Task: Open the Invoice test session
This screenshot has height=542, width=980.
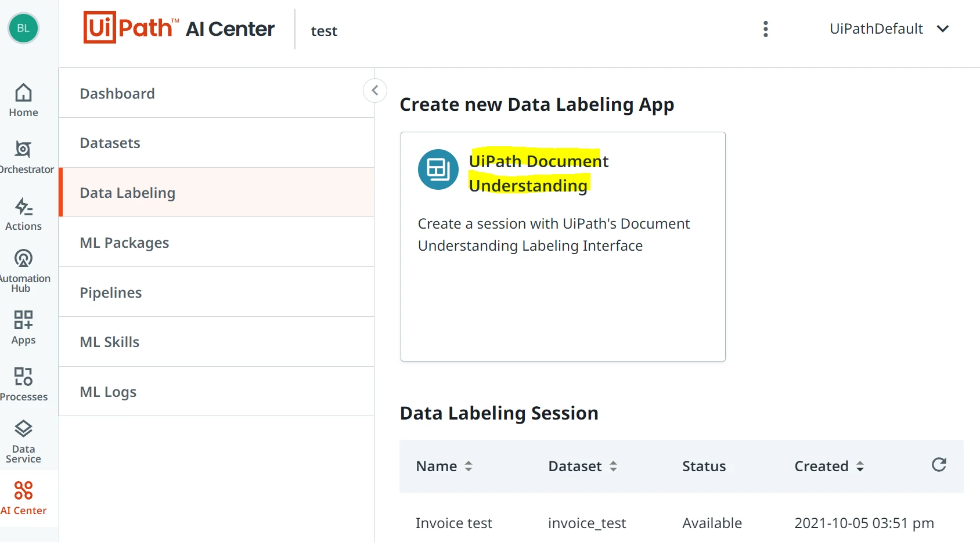Action: point(454,523)
